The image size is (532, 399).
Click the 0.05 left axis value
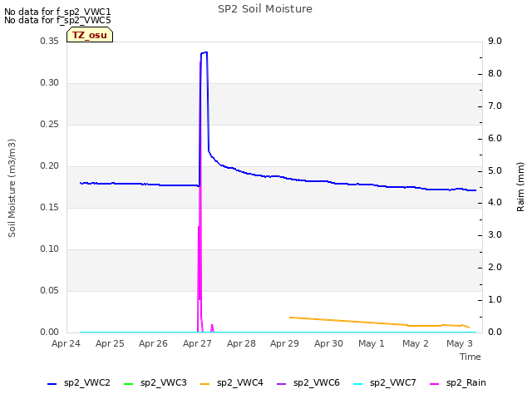pyautogui.click(x=50, y=290)
